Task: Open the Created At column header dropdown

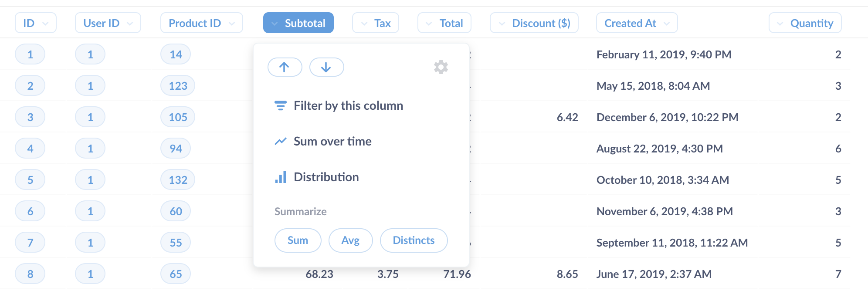Action: (637, 23)
